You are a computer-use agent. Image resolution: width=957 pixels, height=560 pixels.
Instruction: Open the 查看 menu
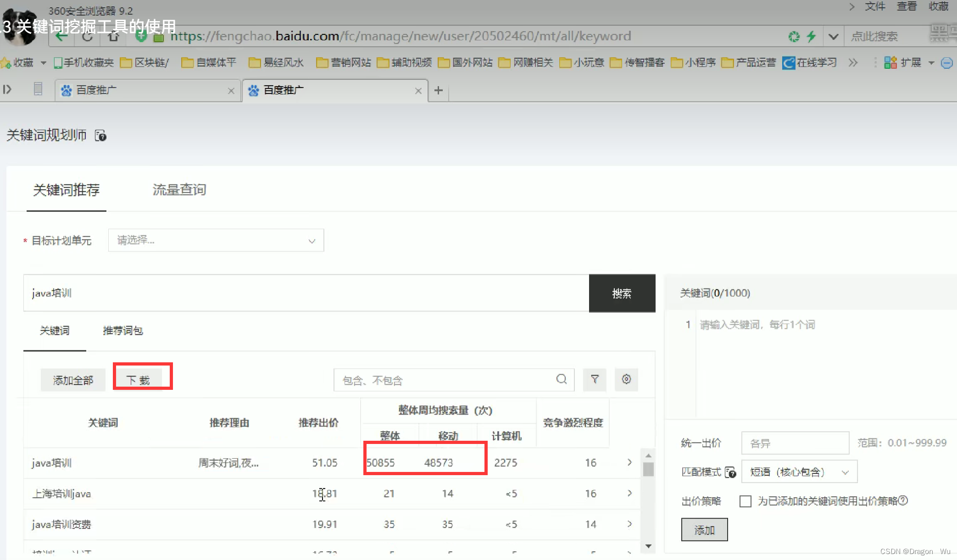pyautogui.click(x=907, y=6)
